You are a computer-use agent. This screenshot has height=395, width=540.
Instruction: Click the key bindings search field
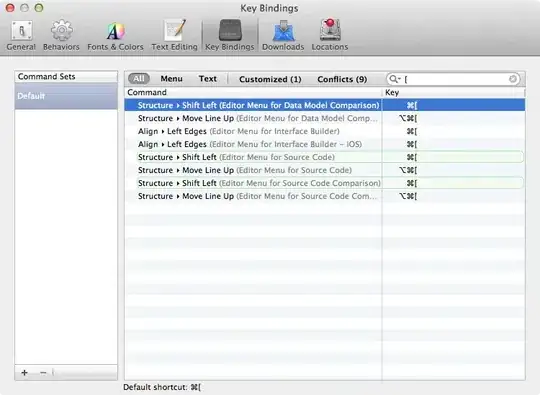click(454, 79)
